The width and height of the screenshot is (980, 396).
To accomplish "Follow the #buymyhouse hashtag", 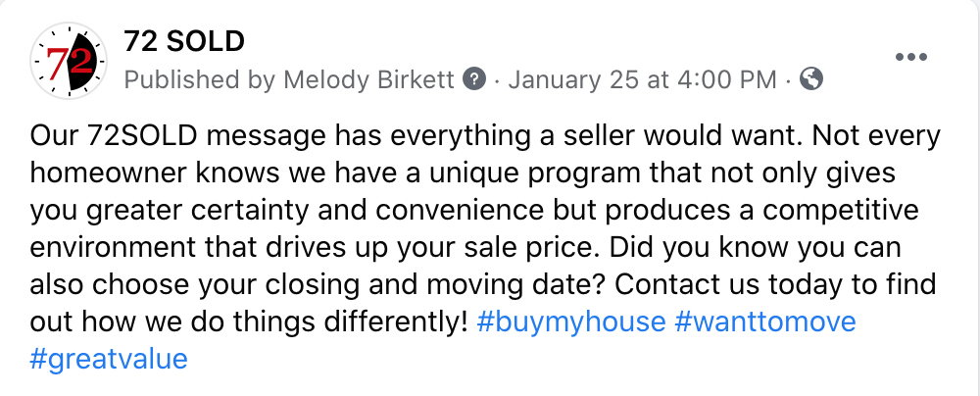I will 571,322.
